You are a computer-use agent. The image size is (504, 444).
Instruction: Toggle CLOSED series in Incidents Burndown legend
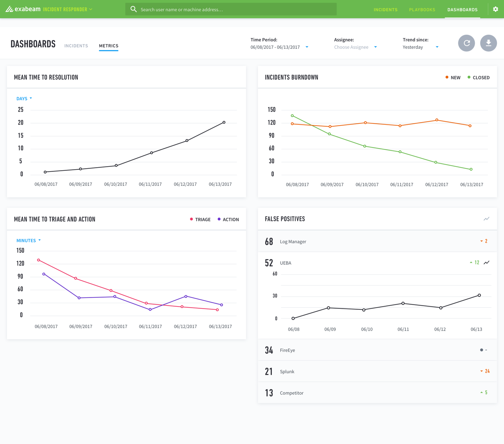478,77
